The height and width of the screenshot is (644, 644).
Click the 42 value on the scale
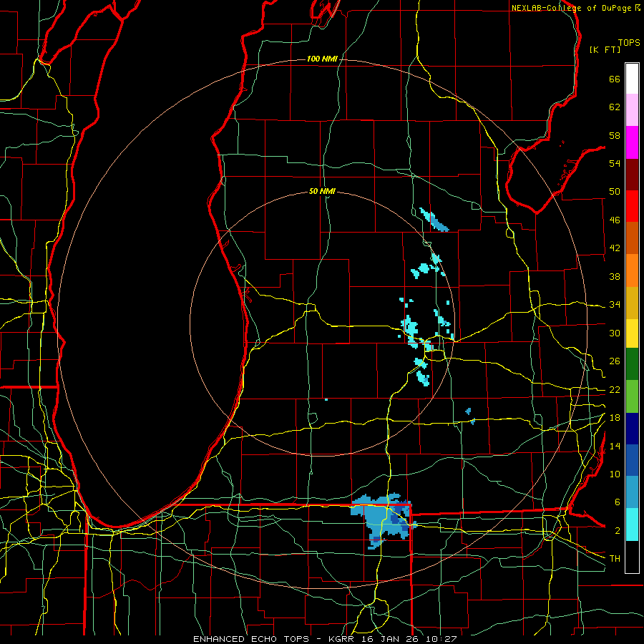(x=615, y=248)
